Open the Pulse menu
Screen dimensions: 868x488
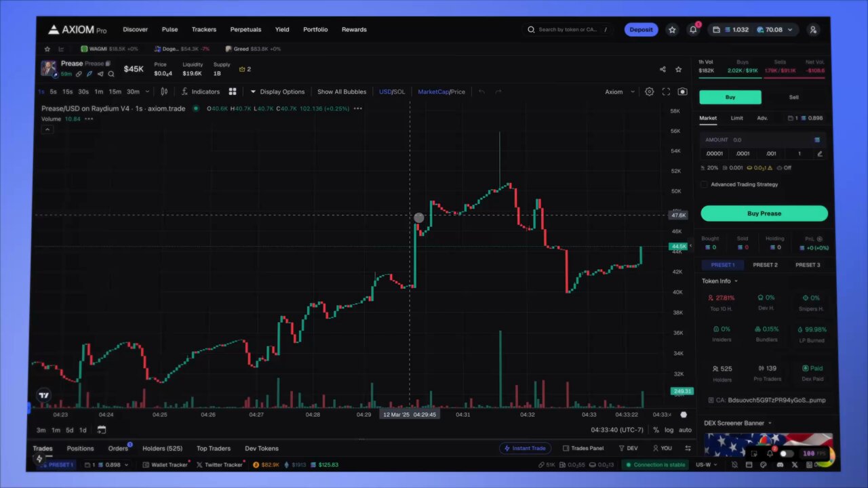coord(170,30)
